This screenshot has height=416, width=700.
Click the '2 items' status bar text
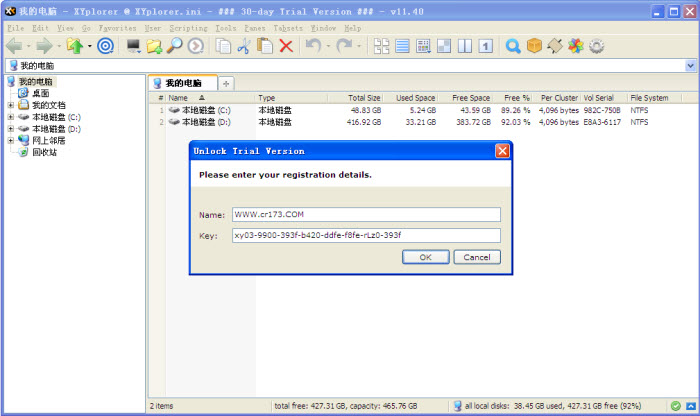pyautogui.click(x=162, y=406)
